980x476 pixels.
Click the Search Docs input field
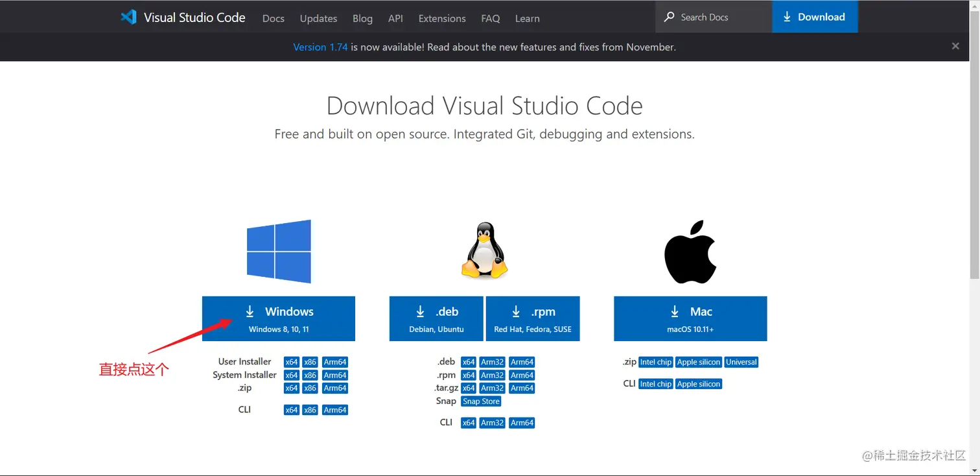pos(714,18)
